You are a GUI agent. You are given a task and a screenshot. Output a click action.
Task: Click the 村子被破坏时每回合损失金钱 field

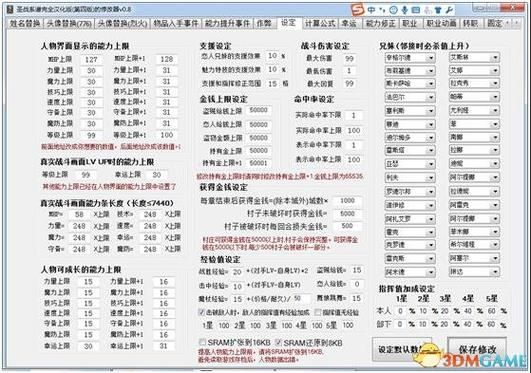[x=347, y=226]
